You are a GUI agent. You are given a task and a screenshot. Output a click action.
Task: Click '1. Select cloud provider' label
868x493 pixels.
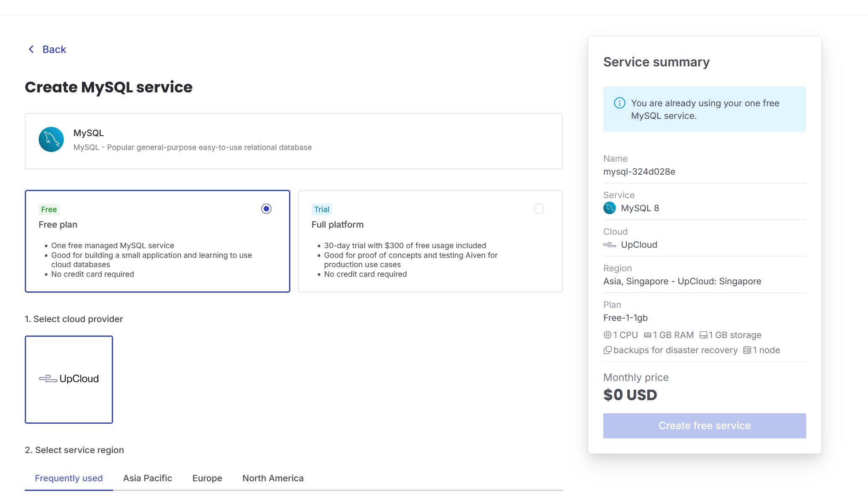pyautogui.click(x=74, y=319)
